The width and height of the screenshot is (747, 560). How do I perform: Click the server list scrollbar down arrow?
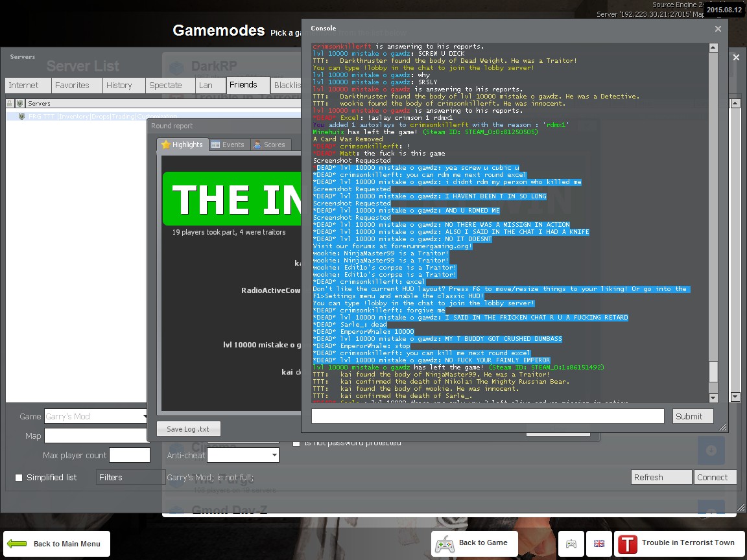pyautogui.click(x=735, y=397)
